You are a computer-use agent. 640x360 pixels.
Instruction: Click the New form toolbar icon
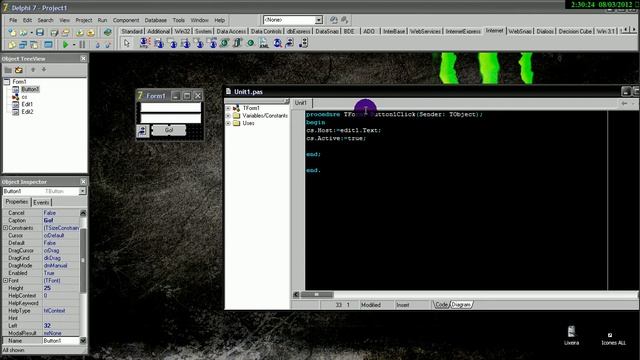point(48,44)
